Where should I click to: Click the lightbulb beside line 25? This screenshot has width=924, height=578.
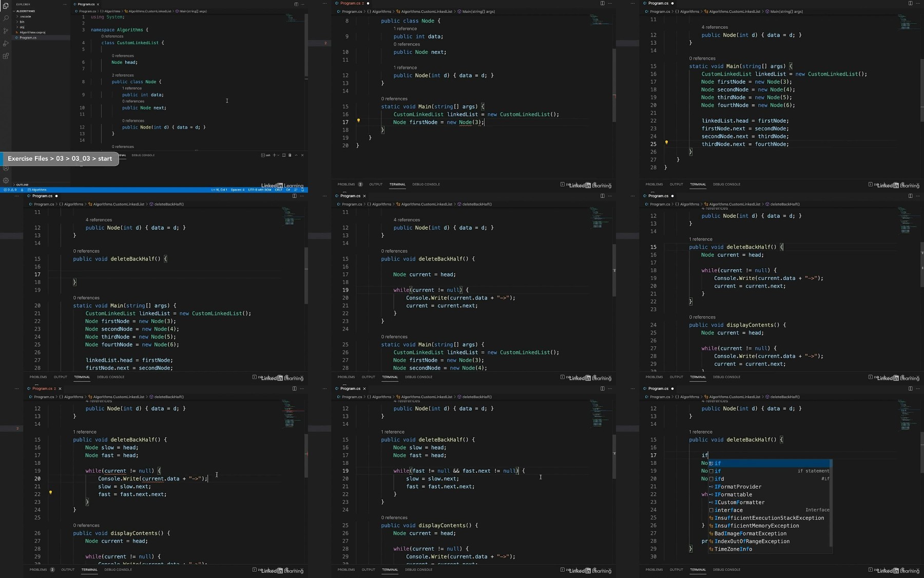pos(666,142)
